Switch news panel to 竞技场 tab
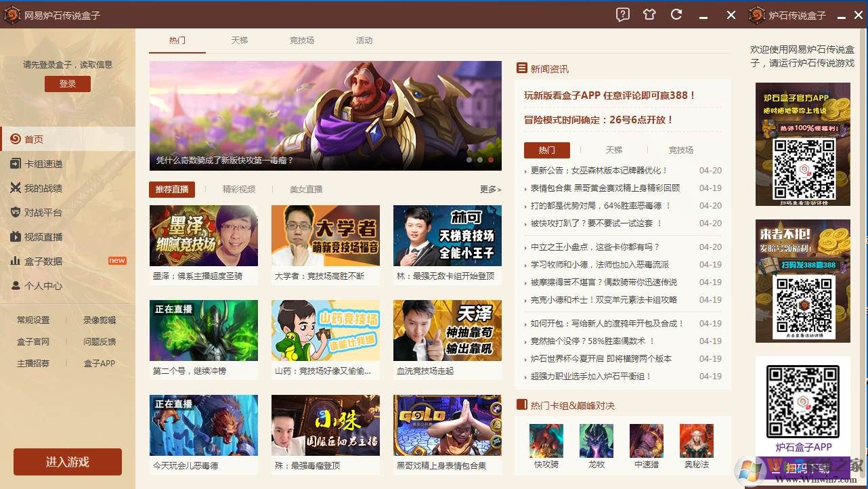868x489 pixels. coord(680,150)
